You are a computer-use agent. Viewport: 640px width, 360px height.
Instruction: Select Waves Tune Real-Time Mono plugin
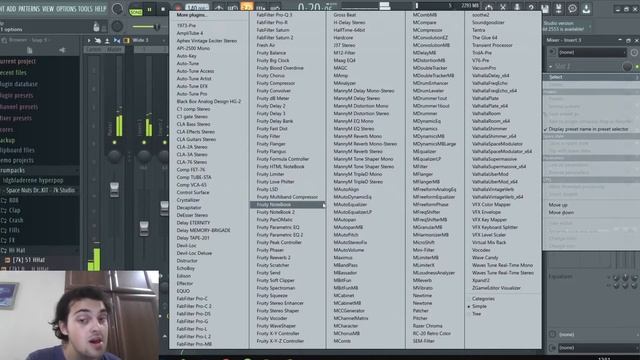point(502,265)
